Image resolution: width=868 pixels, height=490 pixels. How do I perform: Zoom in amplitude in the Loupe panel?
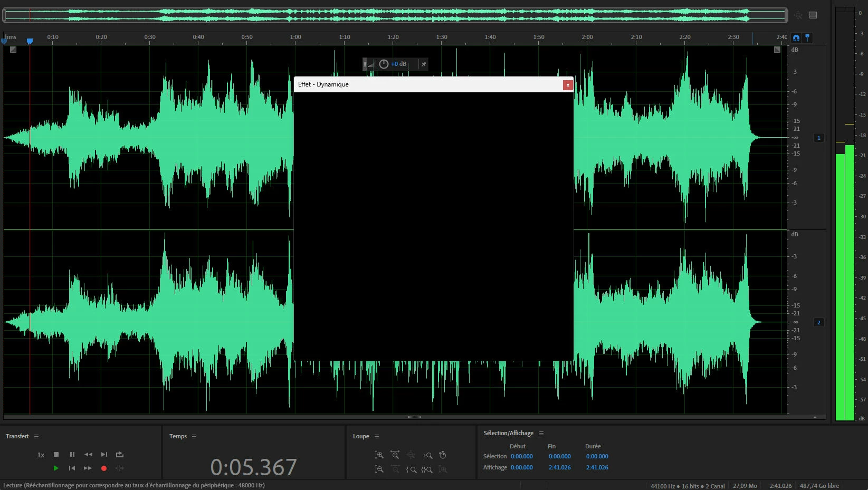(379, 455)
